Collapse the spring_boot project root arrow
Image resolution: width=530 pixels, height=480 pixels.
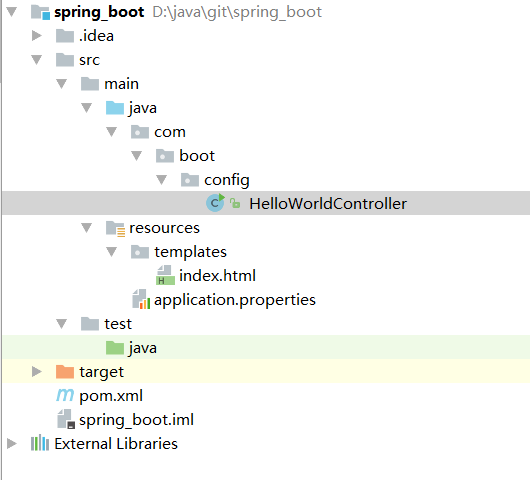click(x=12, y=12)
